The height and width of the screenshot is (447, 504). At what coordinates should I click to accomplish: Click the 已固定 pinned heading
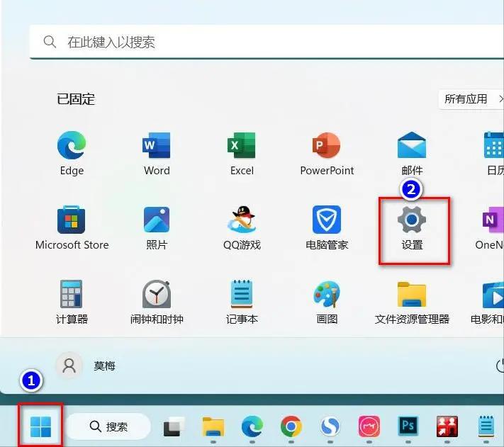coord(76,99)
